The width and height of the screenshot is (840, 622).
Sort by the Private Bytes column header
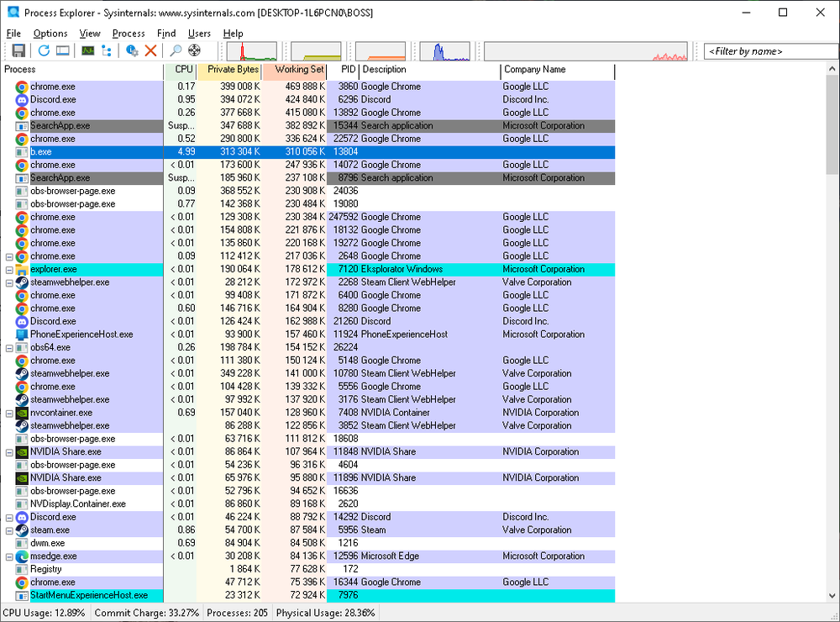tap(229, 70)
